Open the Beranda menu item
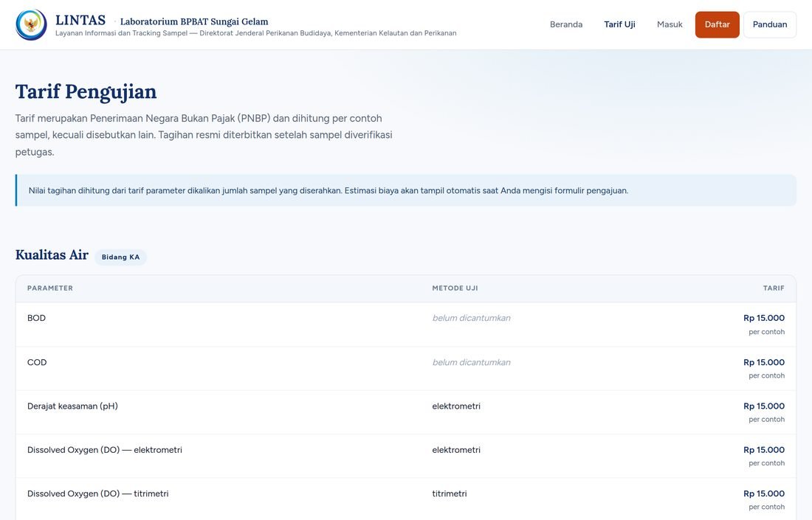Image resolution: width=812 pixels, height=520 pixels. [566, 24]
